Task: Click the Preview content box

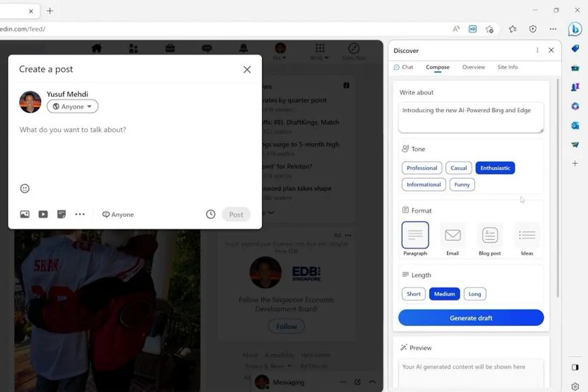Action: pos(471,374)
